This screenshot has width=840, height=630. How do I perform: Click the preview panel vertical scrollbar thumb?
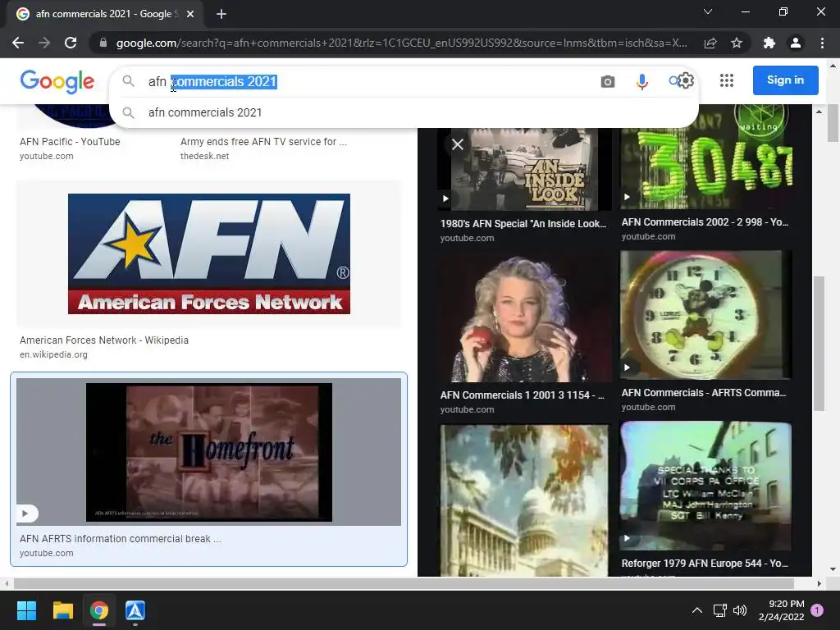[819, 344]
